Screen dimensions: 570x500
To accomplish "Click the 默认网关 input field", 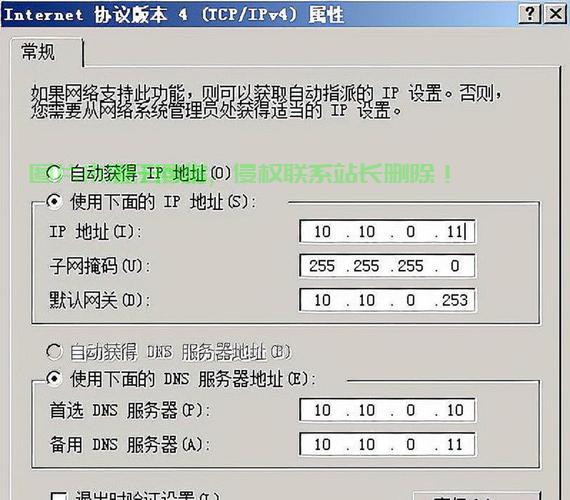I will [387, 300].
